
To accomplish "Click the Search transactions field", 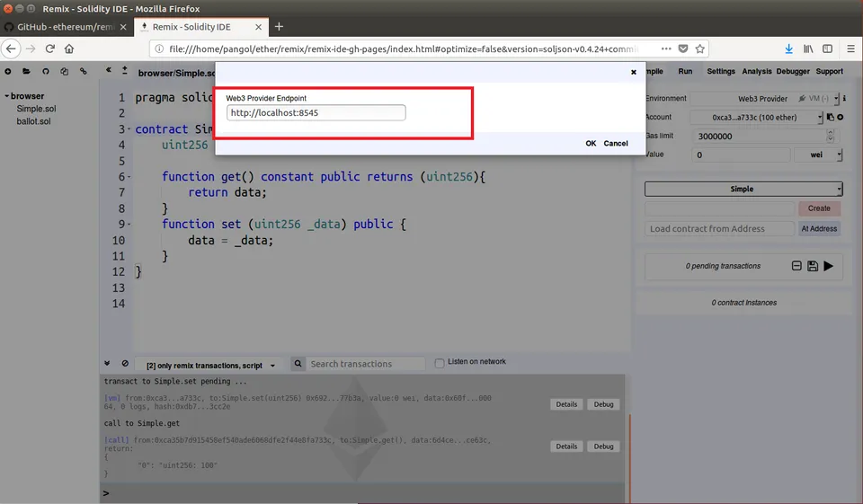I will [366, 364].
